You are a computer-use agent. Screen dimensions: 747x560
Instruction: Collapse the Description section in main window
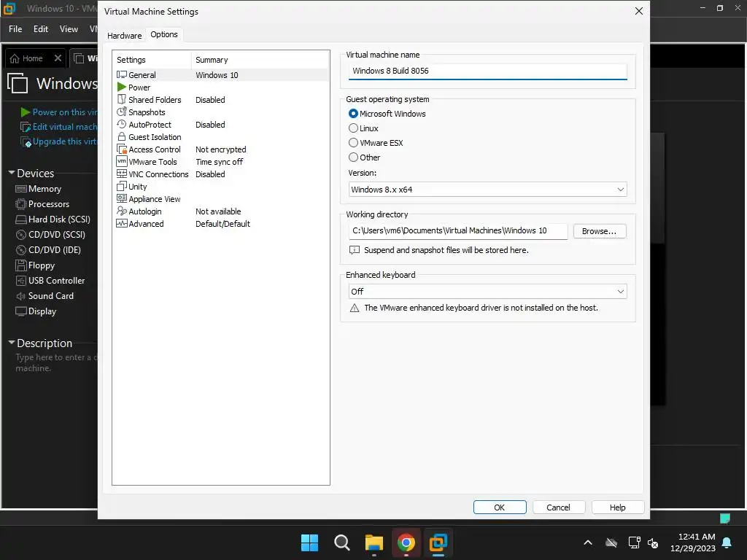12,343
